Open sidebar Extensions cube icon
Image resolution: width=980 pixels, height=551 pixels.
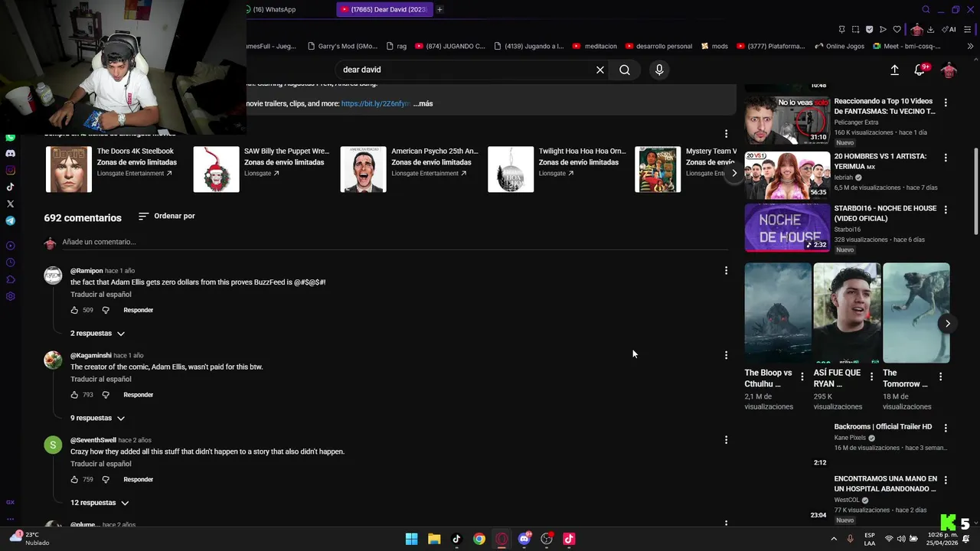click(x=10, y=279)
